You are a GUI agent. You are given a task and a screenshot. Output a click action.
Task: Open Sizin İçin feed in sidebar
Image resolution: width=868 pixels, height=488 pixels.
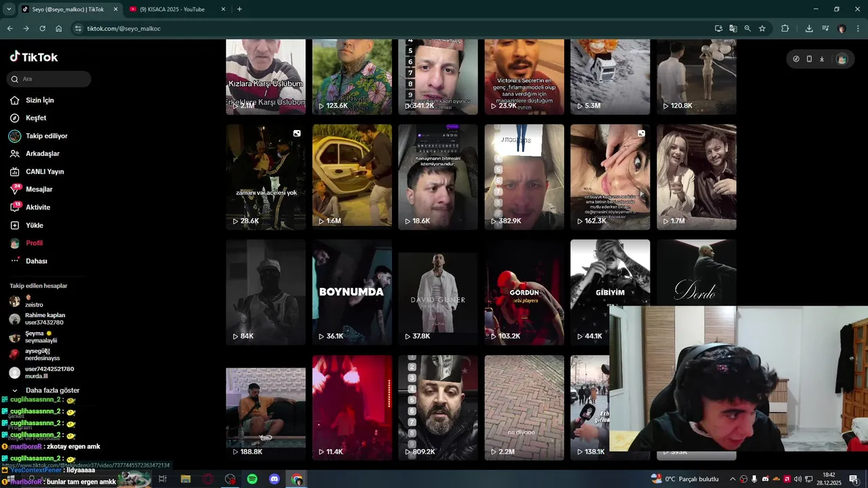pos(39,100)
